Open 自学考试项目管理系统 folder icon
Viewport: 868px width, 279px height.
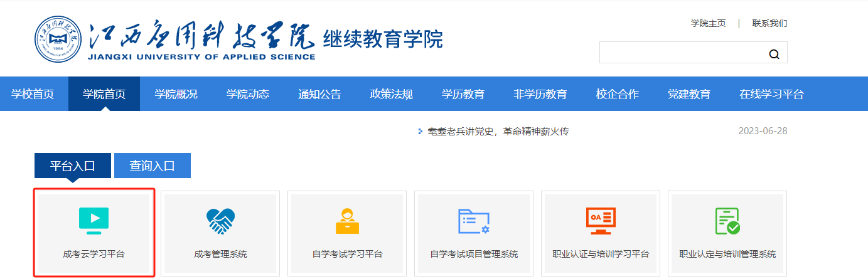474,220
